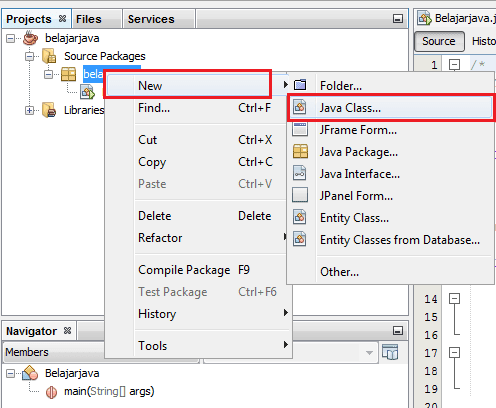496x408 pixels.
Task: Collapse code fold at line 1
Action: point(454,64)
